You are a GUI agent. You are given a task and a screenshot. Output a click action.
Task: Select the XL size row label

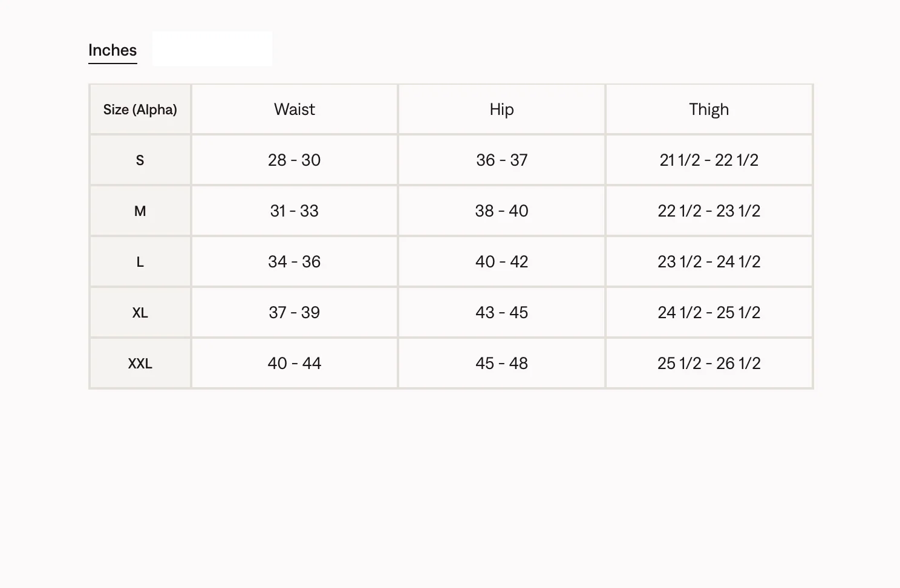[140, 313]
